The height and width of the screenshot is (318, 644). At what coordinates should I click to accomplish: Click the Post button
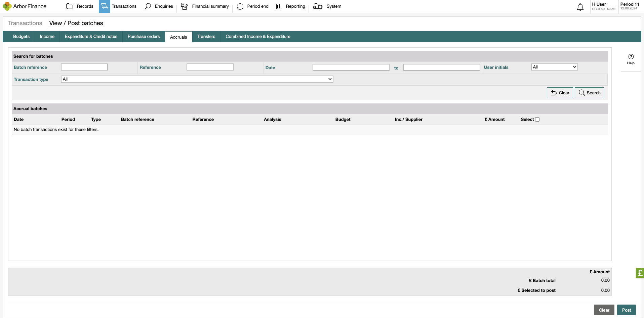pos(626,310)
